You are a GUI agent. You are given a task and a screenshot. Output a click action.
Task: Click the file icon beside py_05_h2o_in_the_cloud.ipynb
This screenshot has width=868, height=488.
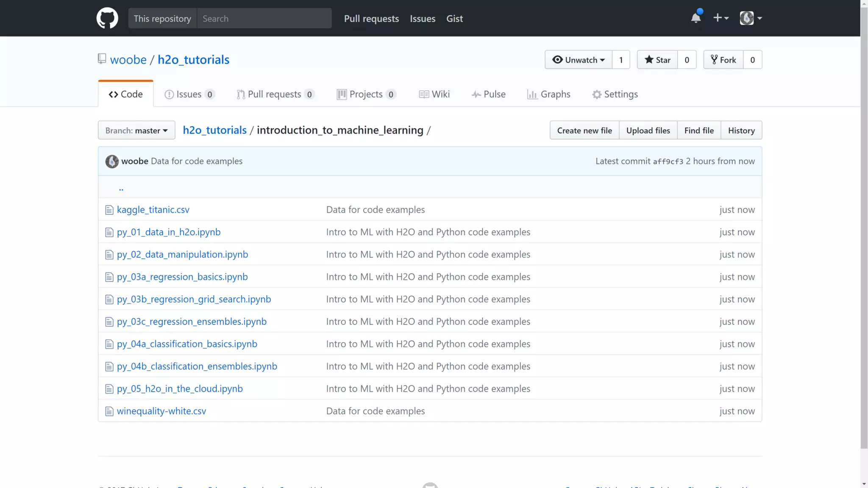(x=109, y=389)
